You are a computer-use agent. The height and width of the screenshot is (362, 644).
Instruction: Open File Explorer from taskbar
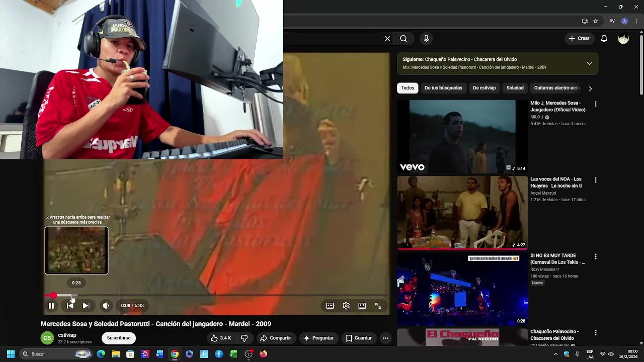[116, 354]
